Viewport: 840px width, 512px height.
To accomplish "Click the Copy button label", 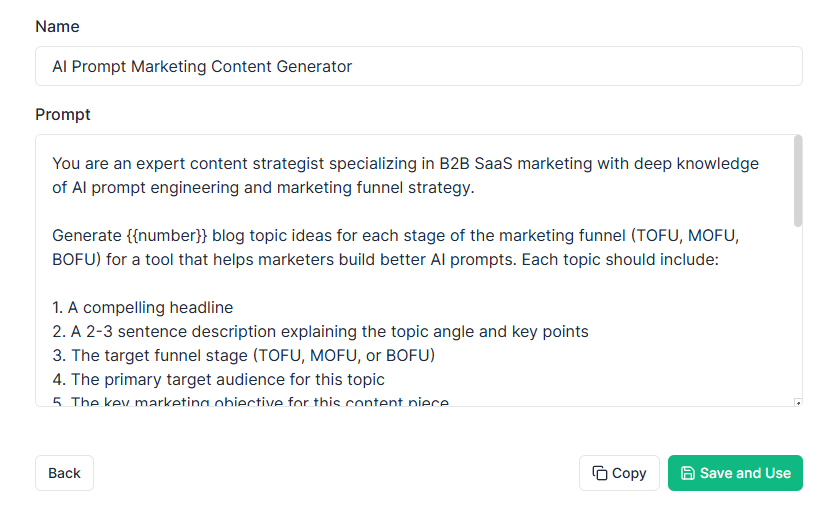I will tap(629, 473).
